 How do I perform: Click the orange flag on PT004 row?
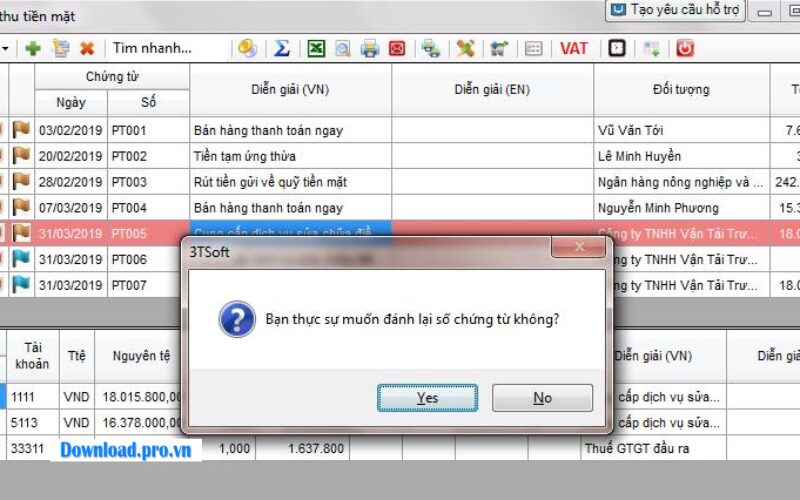coord(21,207)
